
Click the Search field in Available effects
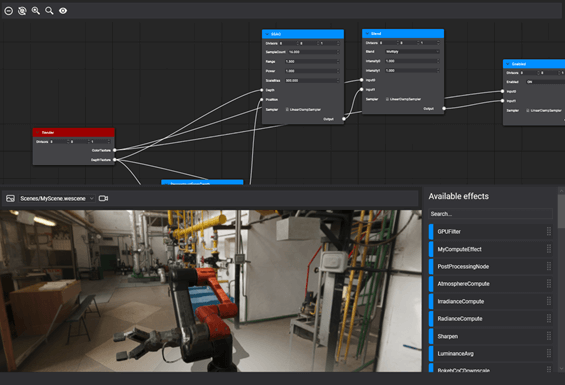pos(490,214)
